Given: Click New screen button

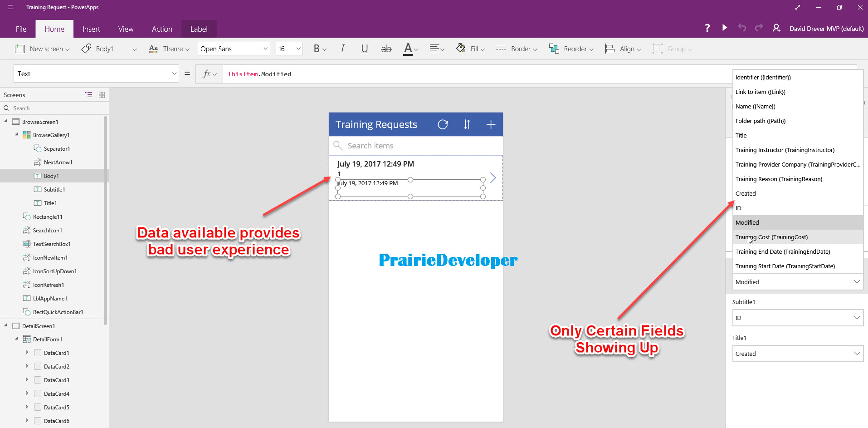Looking at the screenshot, I should 42,49.
